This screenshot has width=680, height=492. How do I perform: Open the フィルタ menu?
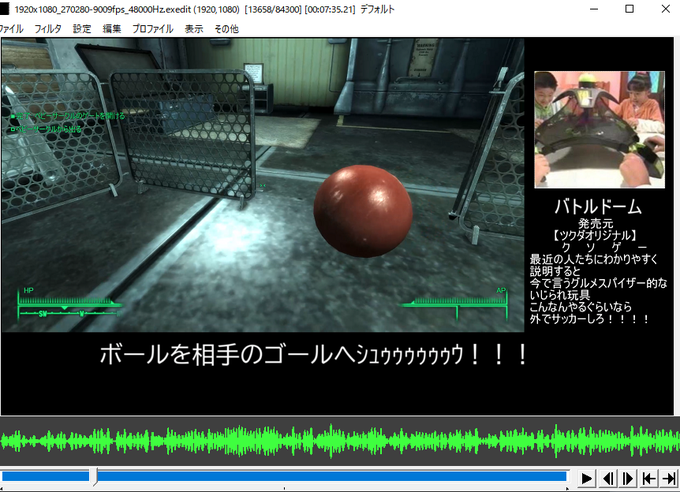click(x=48, y=29)
